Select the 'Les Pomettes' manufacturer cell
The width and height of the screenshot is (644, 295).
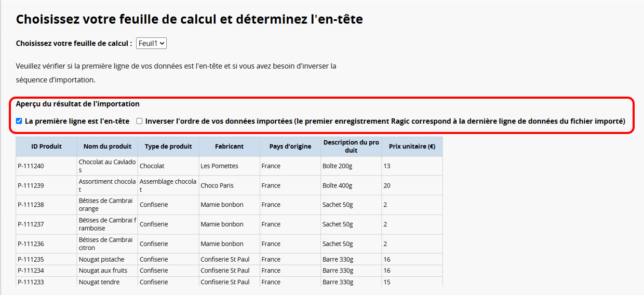229,166
